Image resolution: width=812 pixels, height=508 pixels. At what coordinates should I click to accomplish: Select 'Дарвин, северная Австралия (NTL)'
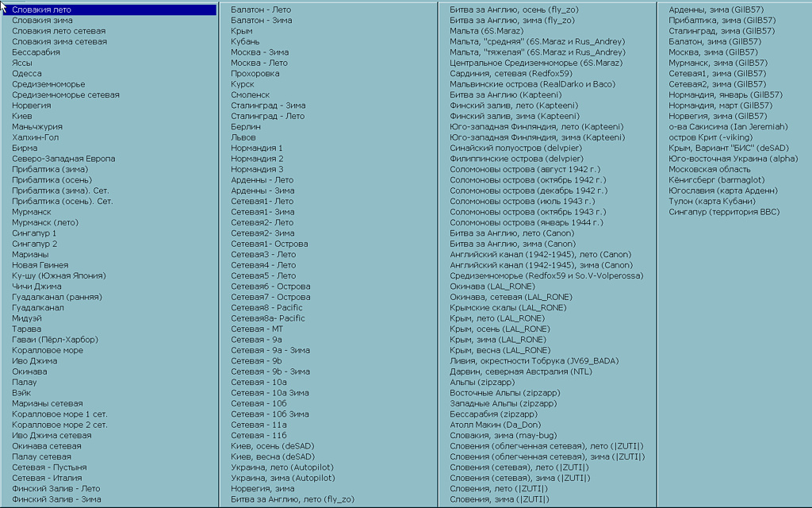click(x=520, y=371)
